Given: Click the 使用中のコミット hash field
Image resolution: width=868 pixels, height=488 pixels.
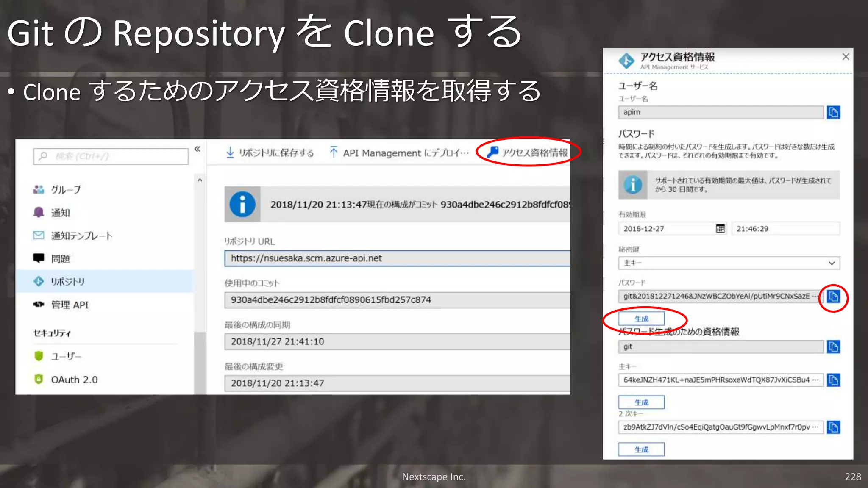Looking at the screenshot, I should [x=397, y=300].
